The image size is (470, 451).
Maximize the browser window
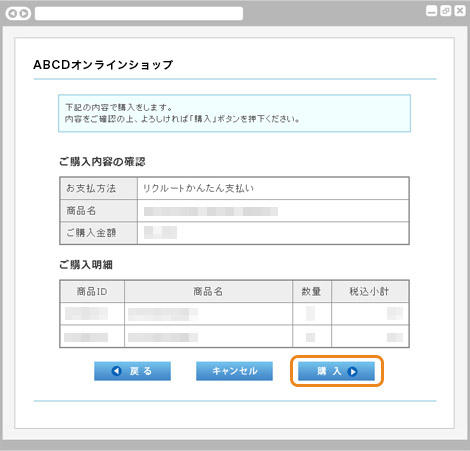(x=446, y=11)
